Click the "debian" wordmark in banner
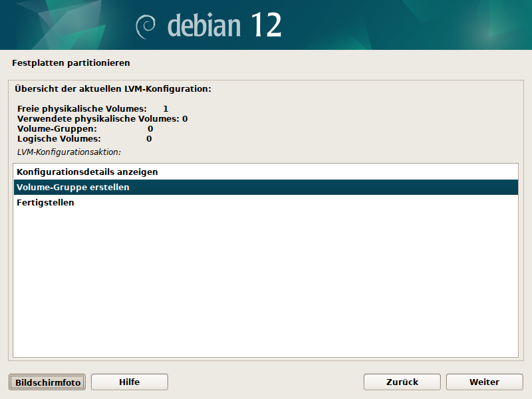This screenshot has width=532, height=399. click(204, 25)
